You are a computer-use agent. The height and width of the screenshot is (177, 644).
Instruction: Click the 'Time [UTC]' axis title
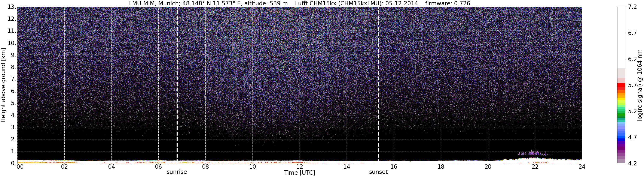point(299,173)
